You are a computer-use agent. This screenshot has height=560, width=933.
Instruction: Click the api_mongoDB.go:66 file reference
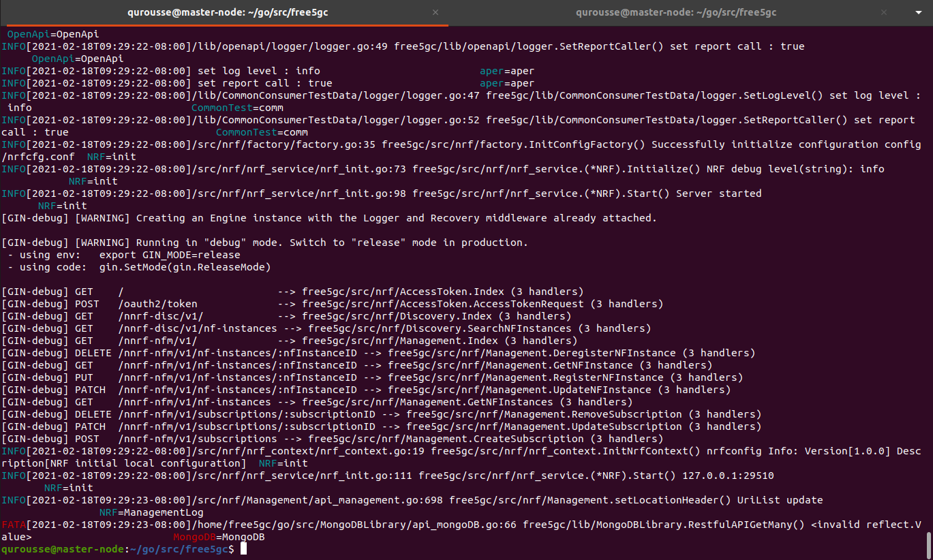tap(465, 525)
